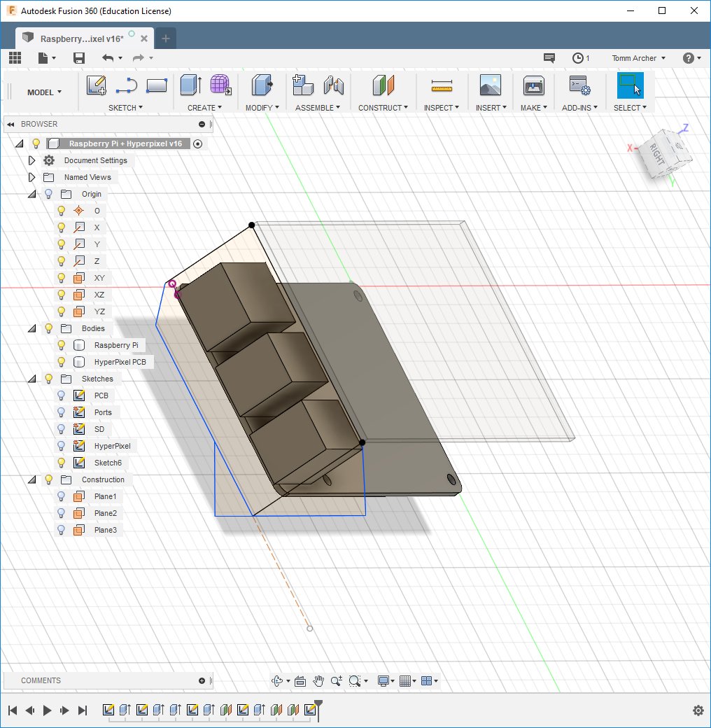Expand Document Settings node
711x728 pixels.
(31, 160)
